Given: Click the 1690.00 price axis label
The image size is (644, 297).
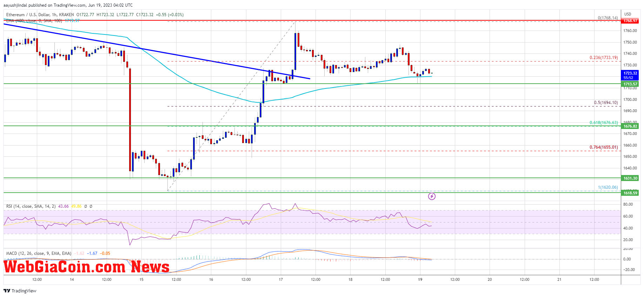Looking at the screenshot, I should point(630,111).
